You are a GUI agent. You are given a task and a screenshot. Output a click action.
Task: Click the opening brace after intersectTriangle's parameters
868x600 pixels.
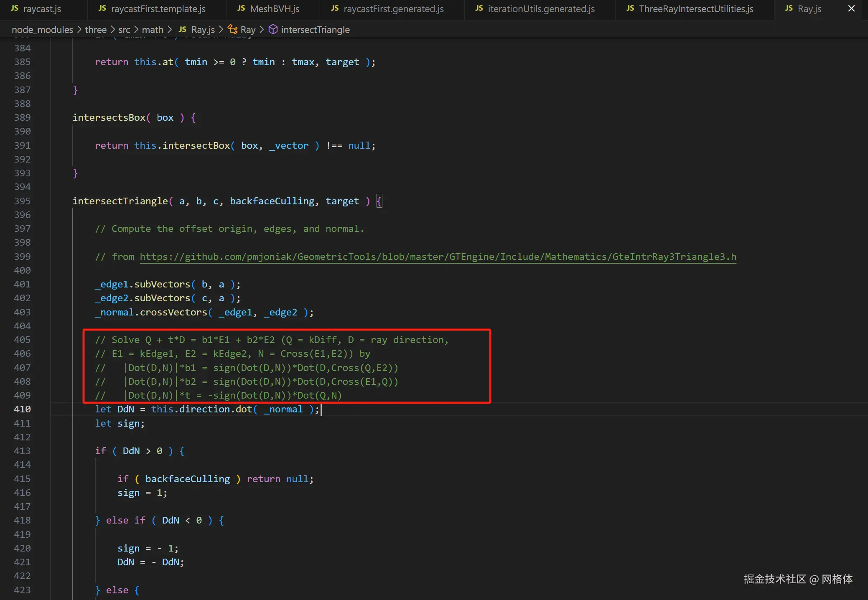coord(379,201)
